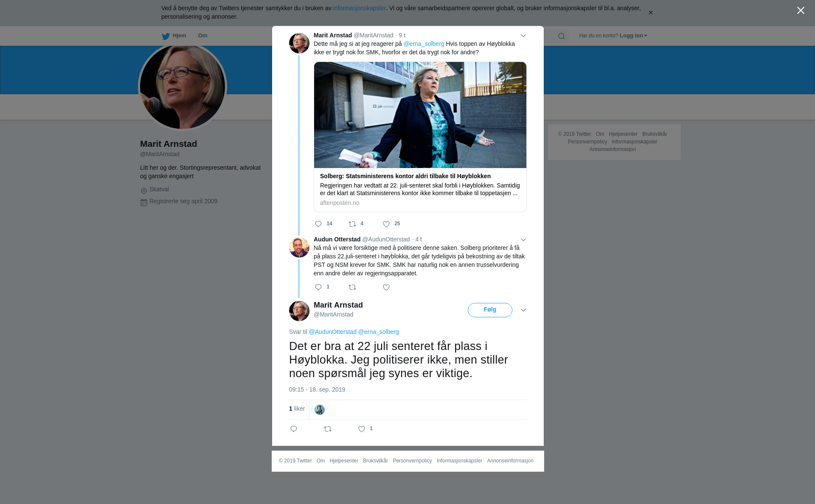815x504 pixels.
Task: Like the tweet showing 25 likes
Action: pyautogui.click(x=386, y=224)
